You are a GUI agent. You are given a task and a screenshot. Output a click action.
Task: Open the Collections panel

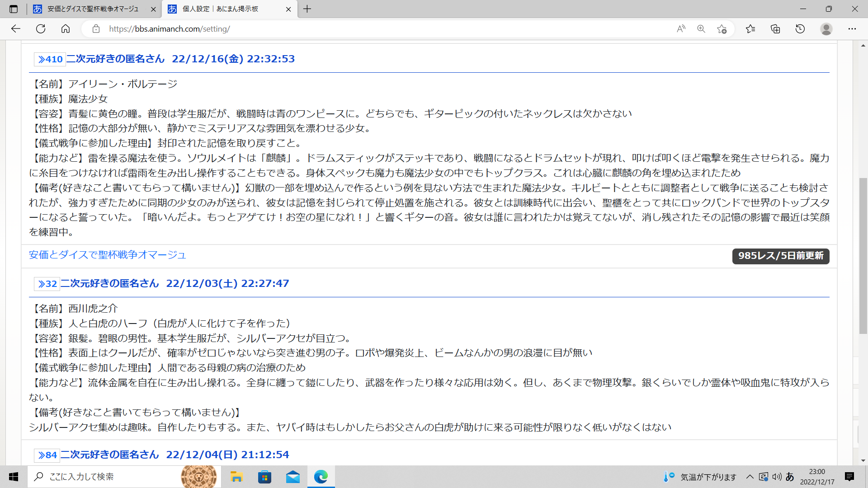[x=775, y=29]
